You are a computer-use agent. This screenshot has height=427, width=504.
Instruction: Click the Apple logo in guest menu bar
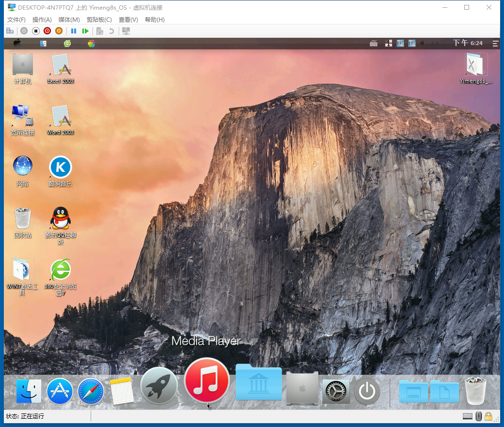[x=17, y=43]
